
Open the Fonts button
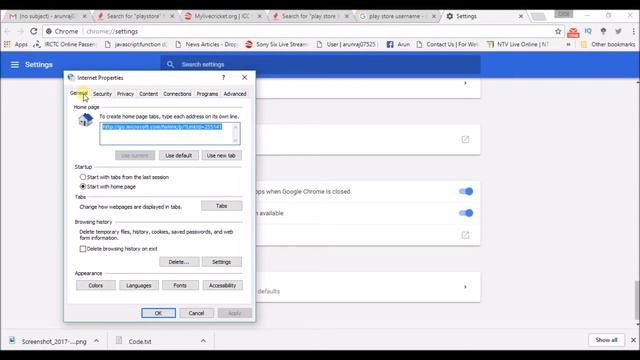[x=180, y=285]
